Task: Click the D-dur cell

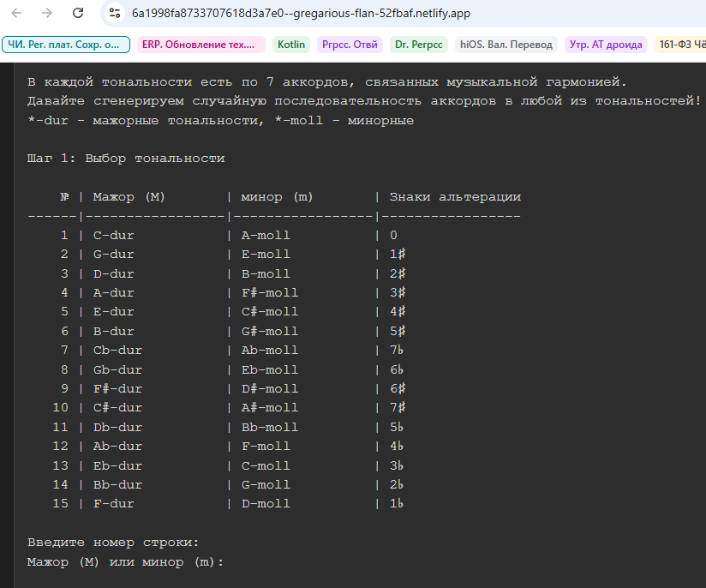Action: point(113,274)
